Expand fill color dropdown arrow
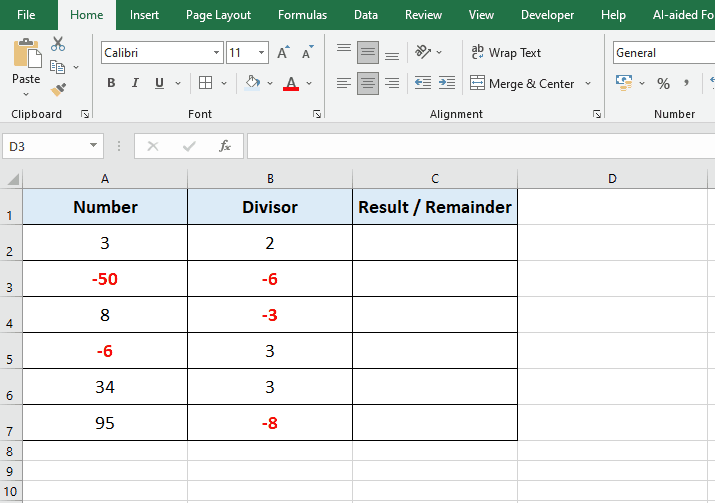Viewport: 715px width, 503px height. 270,83
